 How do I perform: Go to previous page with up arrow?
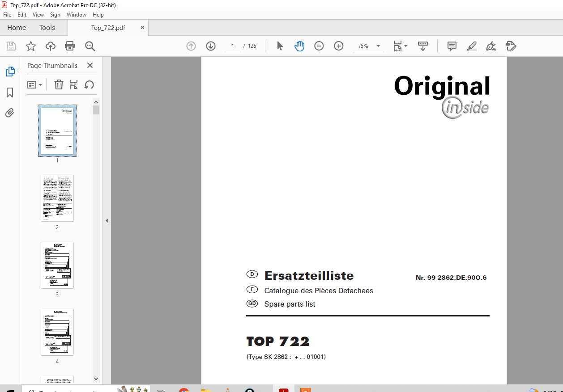tap(191, 46)
